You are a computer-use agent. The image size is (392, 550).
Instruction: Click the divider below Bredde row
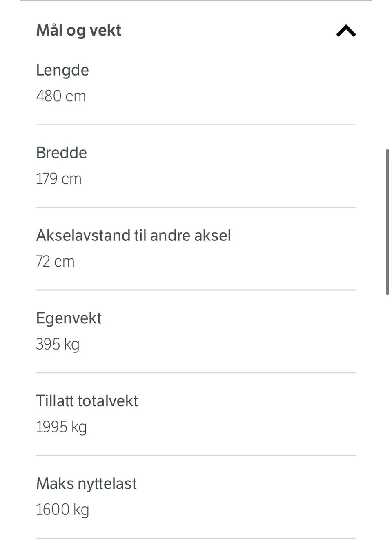click(196, 207)
